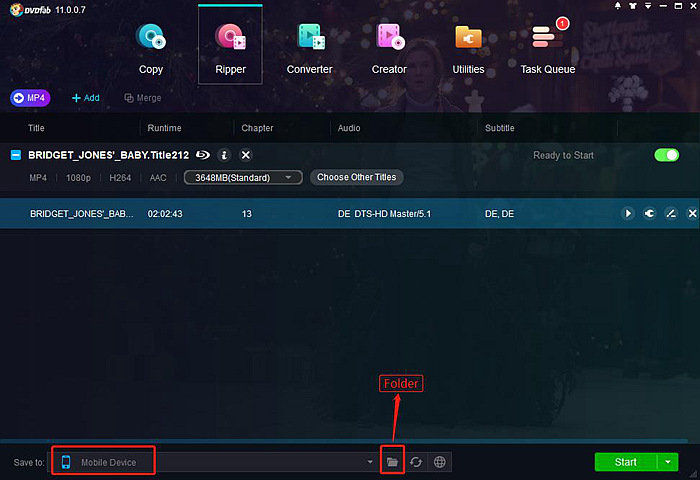Click the Chapter column header
The width and height of the screenshot is (700, 480).
[257, 128]
